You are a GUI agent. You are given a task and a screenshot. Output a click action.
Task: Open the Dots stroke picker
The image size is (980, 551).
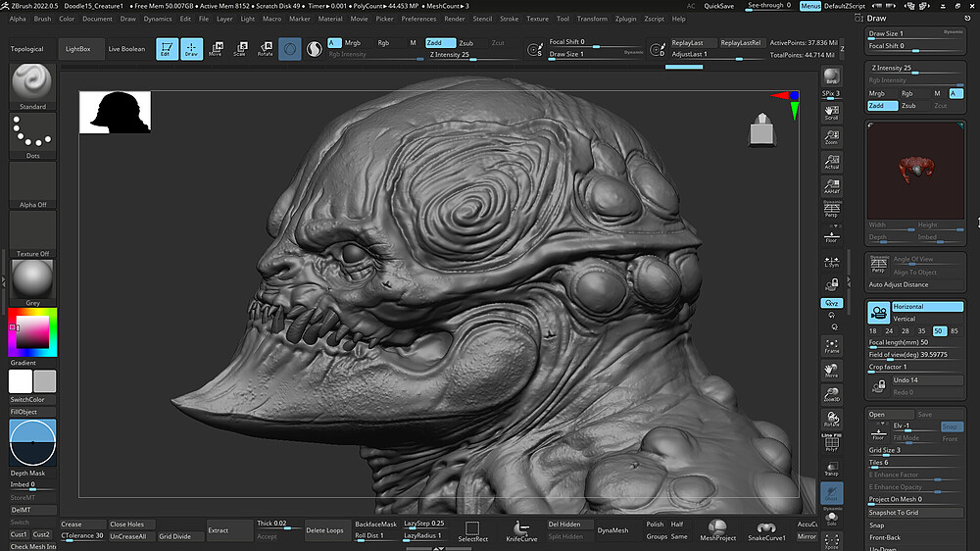32,135
